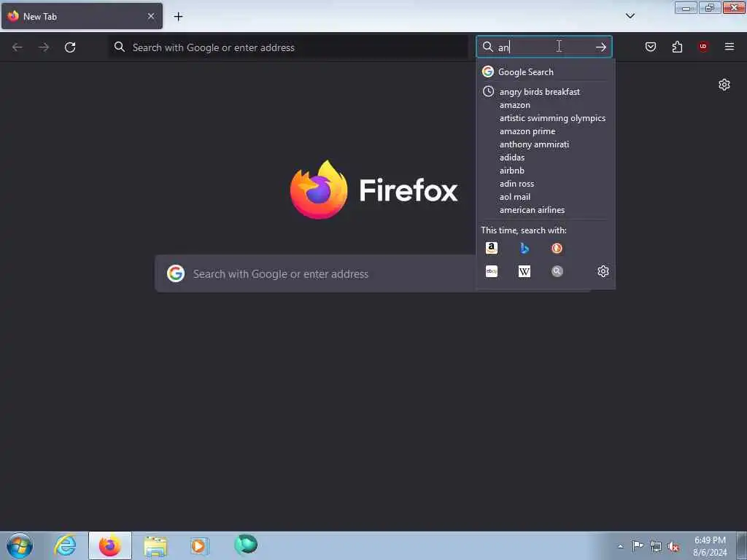
Task: Focus the address bar field
Action: tap(289, 47)
